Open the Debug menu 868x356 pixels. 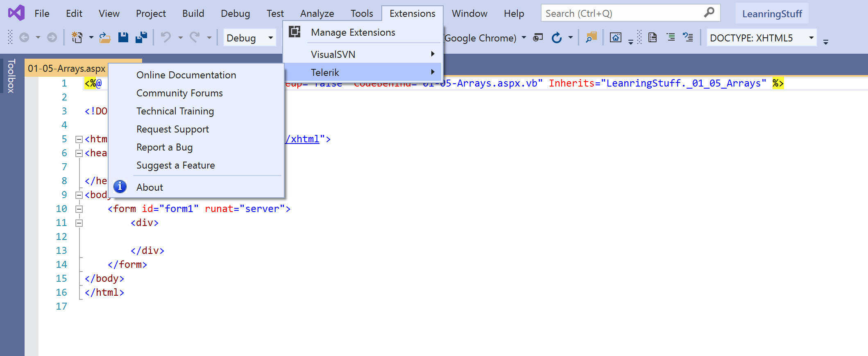click(236, 14)
